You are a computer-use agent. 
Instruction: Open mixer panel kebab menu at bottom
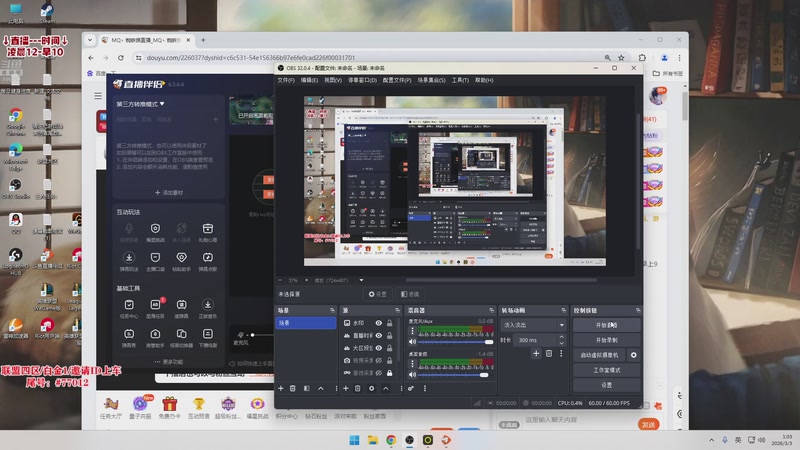pyautogui.click(x=424, y=388)
